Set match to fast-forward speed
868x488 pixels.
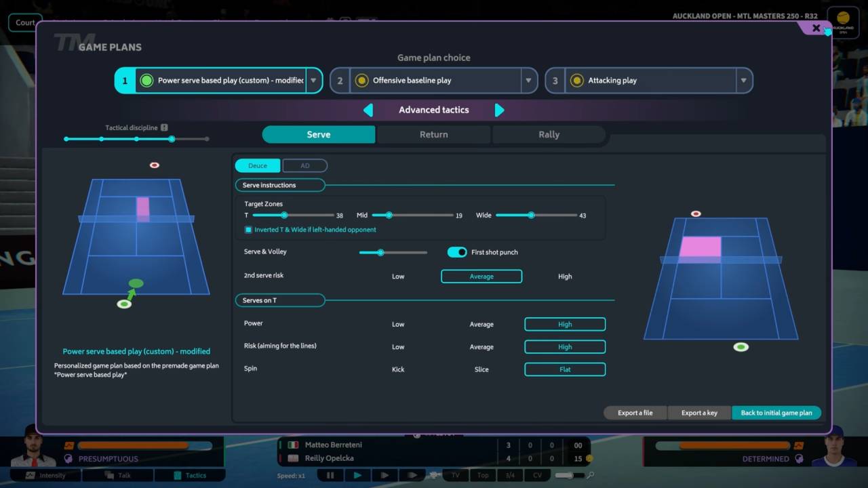[384, 475]
